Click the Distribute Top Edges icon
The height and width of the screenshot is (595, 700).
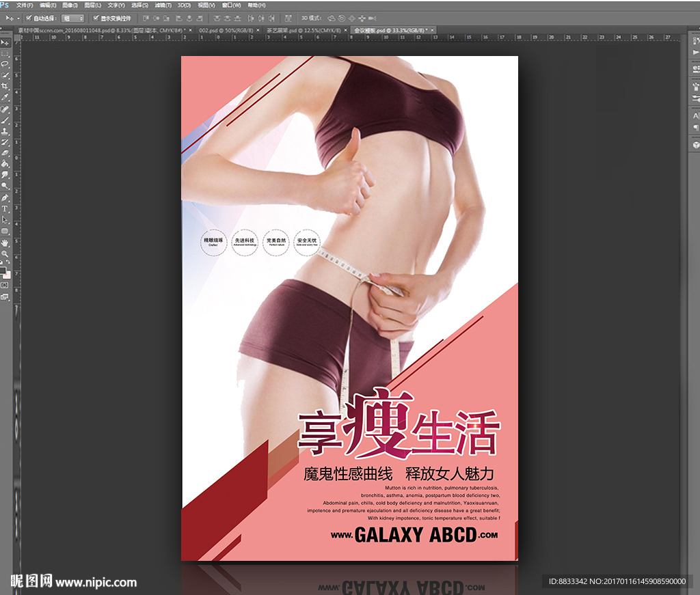[216, 18]
